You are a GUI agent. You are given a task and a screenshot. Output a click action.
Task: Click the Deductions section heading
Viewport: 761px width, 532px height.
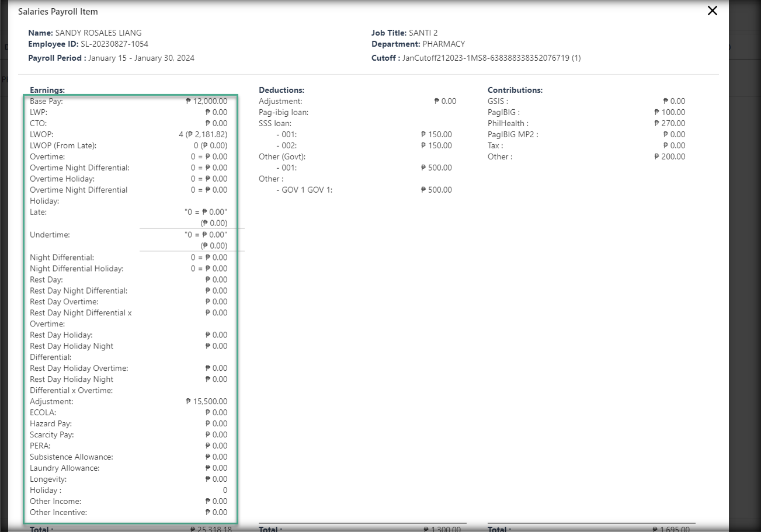tap(282, 90)
